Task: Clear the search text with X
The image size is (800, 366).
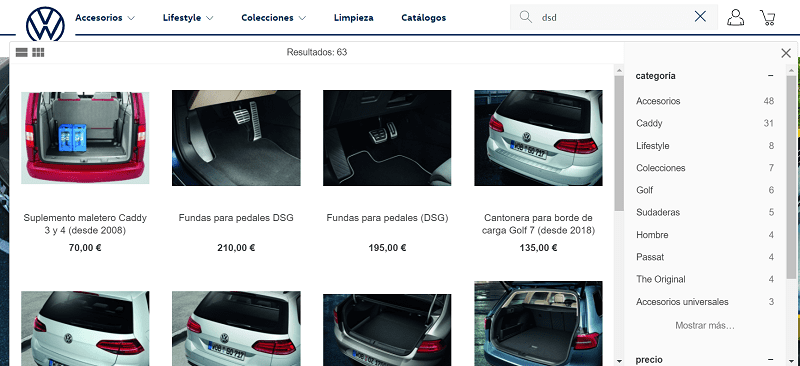Action: (701, 17)
